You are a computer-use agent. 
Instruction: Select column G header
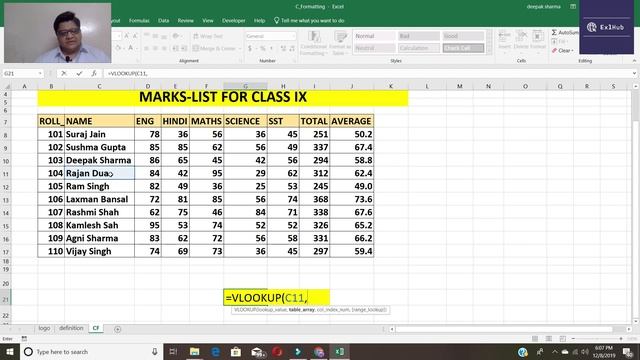pyautogui.click(x=245, y=86)
